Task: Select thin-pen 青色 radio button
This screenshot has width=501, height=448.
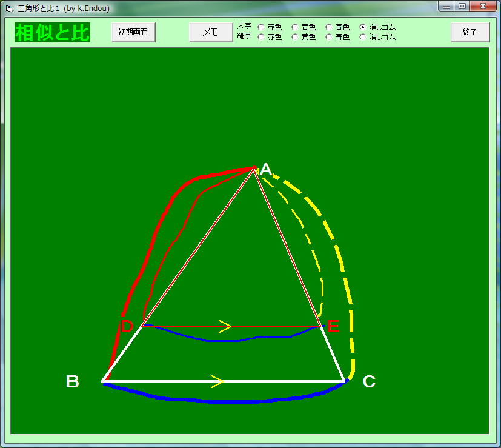Action: 329,37
